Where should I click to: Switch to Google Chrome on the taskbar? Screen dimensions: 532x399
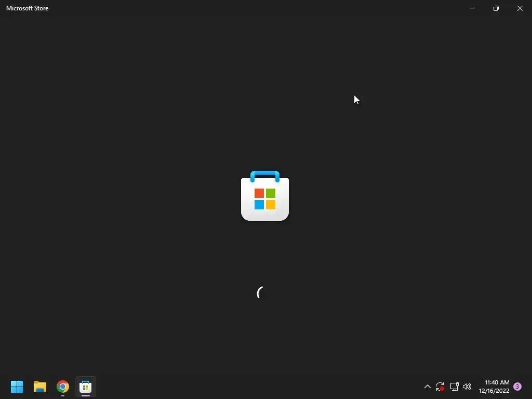point(63,387)
